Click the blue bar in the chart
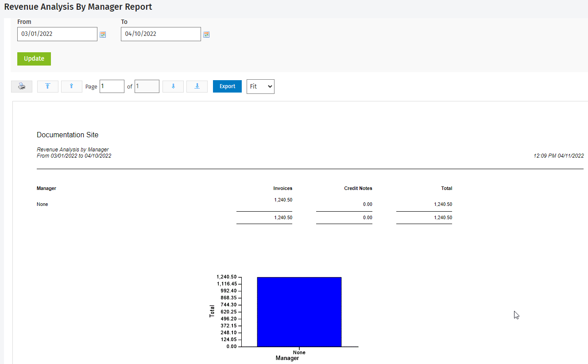The width and height of the screenshot is (588, 364). [x=299, y=312]
